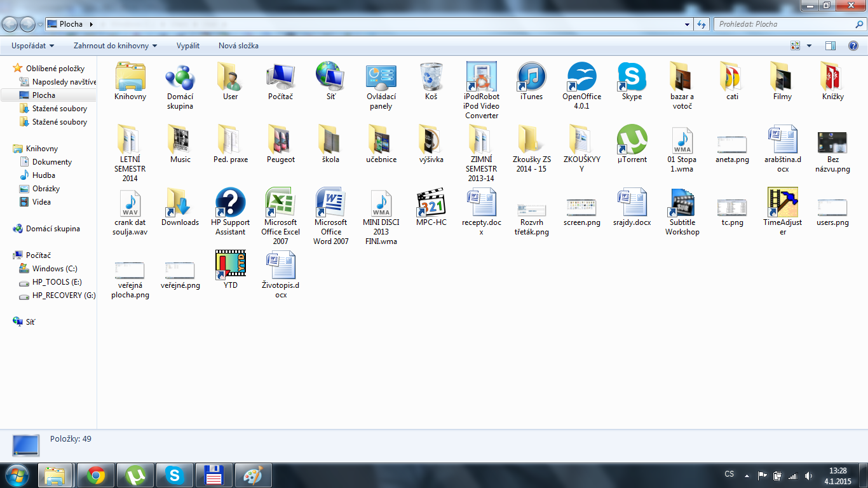Viewport: 868px width, 488px height.
Task: Open the Uspořádat dropdown menu
Action: tap(33, 46)
